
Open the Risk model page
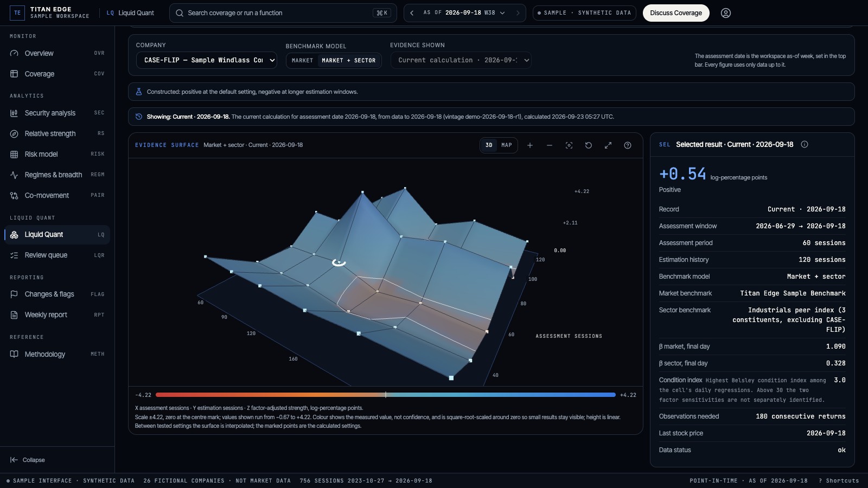pyautogui.click(x=57, y=154)
